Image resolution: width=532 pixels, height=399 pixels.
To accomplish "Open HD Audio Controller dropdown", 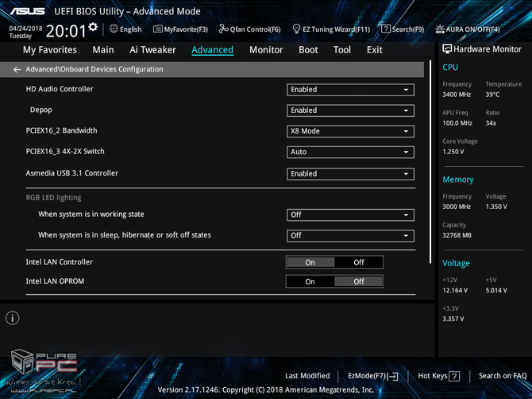I will pos(350,90).
